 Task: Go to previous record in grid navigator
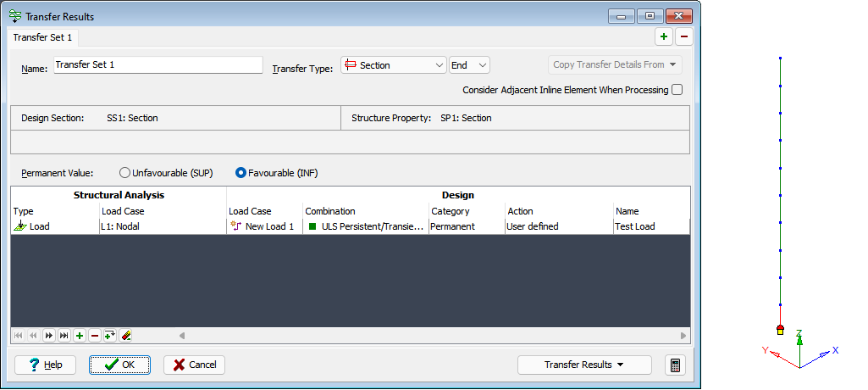pyautogui.click(x=33, y=336)
